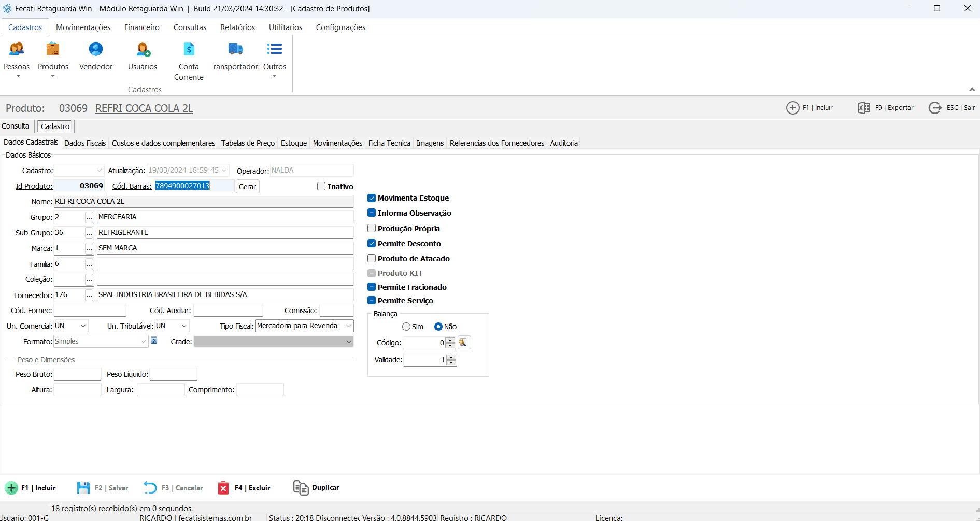Viewport: 980px width, 521px height.
Task: Open the Usuários icon in ribbon
Action: tap(143, 49)
